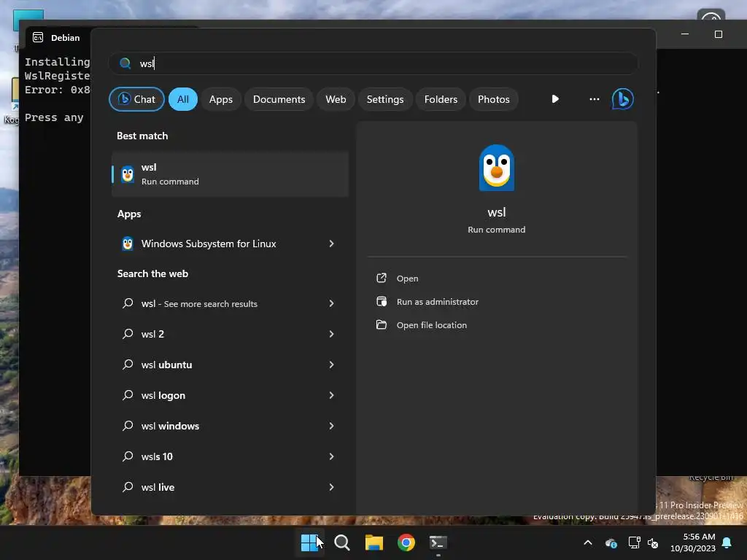The width and height of the screenshot is (747, 560).
Task: Select the 'wsl live' web suggestion
Action: tap(230, 487)
